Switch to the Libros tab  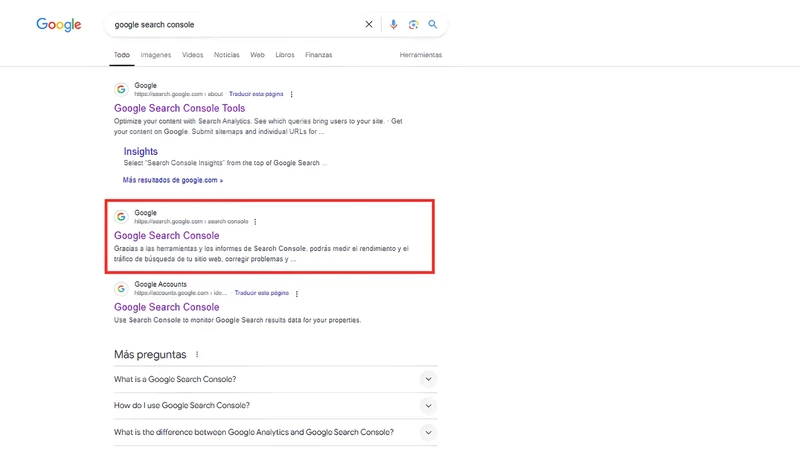[x=285, y=55]
